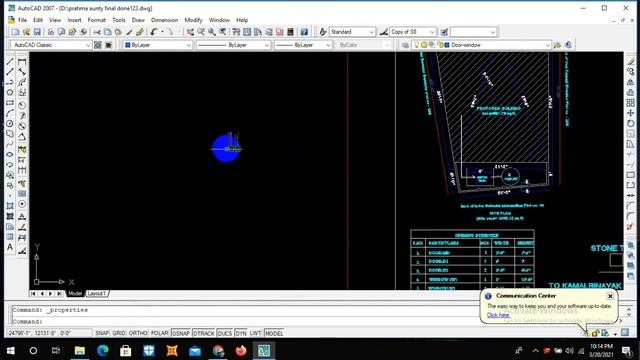Click the Erase modify tool

tap(631, 61)
